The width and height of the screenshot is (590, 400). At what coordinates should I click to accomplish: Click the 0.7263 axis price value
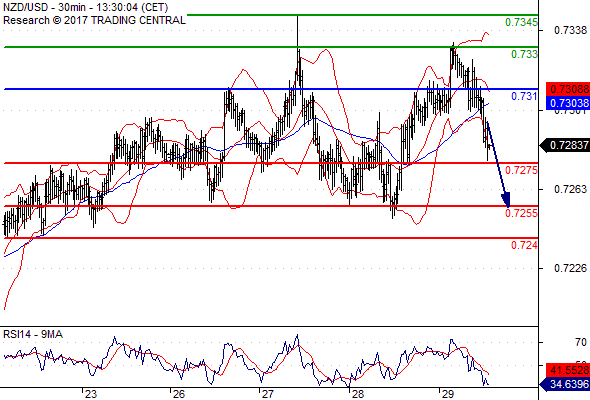click(570, 189)
